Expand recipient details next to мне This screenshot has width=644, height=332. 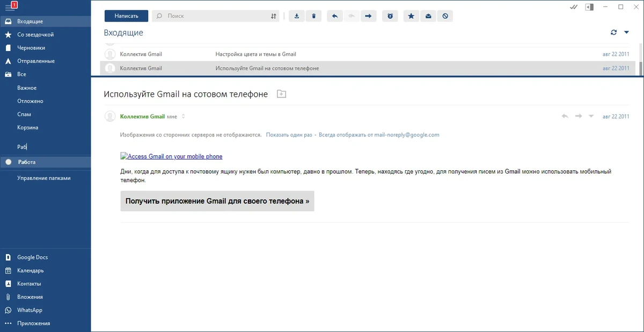point(184,116)
